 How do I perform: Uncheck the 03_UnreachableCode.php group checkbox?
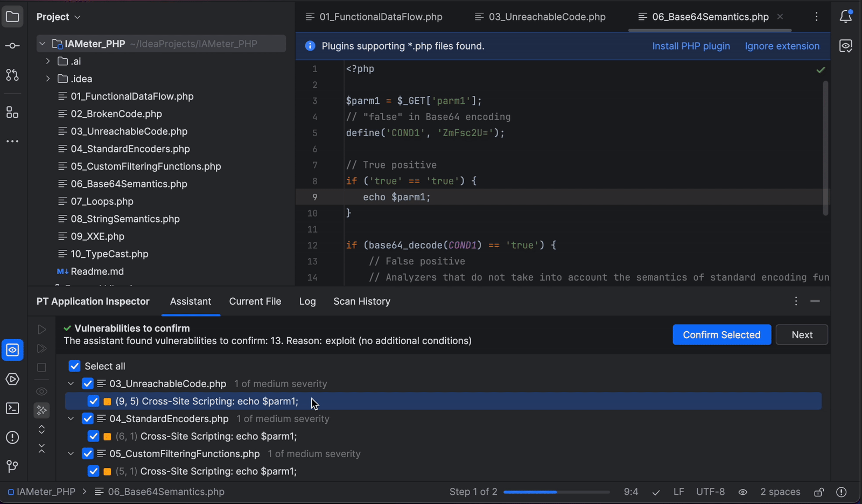click(87, 384)
